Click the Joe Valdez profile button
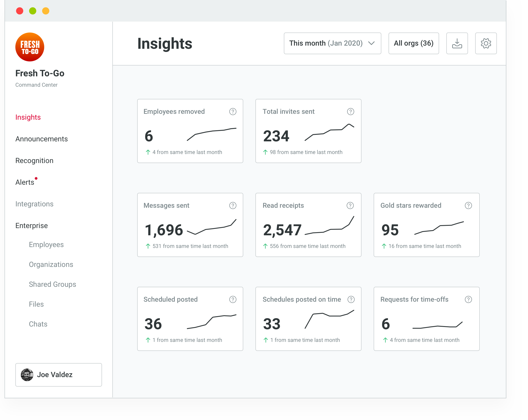The width and height of the screenshot is (528, 420). (x=58, y=375)
